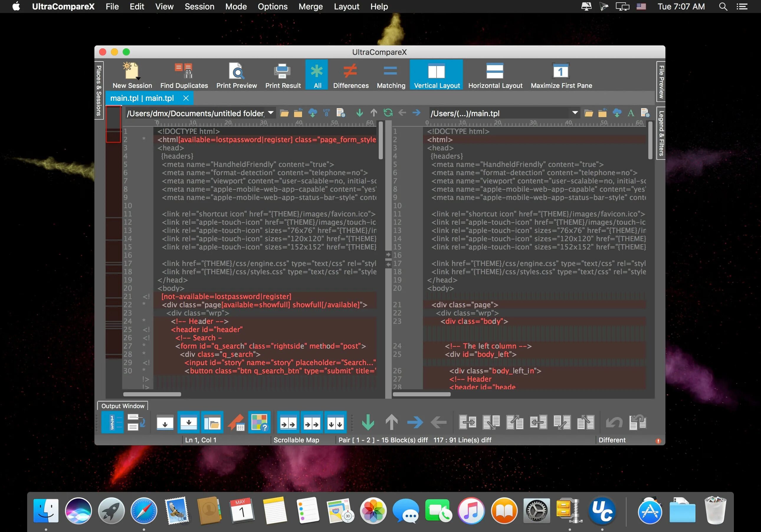Viewport: 761px width, 532px height.
Task: Toggle line numbers display in bottom toolbar
Action: pos(112,422)
